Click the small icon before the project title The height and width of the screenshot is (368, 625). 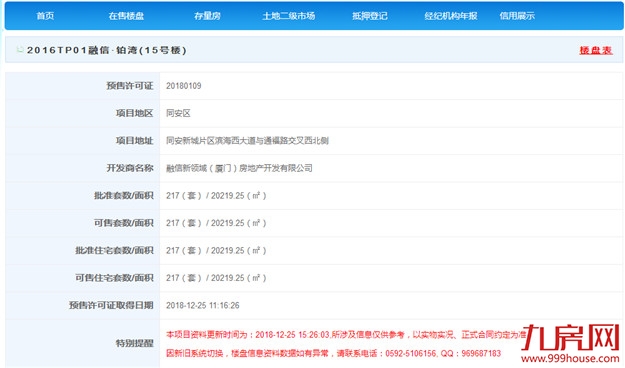tap(20, 50)
